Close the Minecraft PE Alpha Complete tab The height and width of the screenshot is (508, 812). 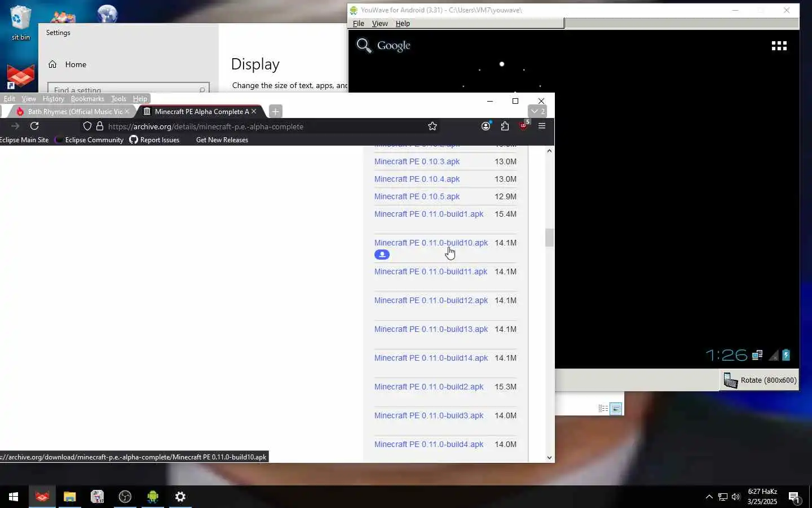pos(254,111)
